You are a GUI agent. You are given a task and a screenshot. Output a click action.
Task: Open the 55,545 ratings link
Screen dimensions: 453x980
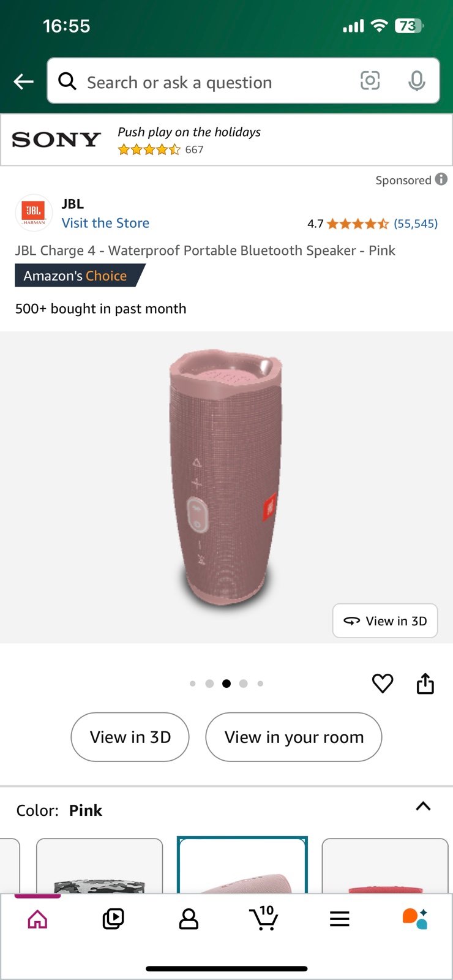[x=416, y=224]
